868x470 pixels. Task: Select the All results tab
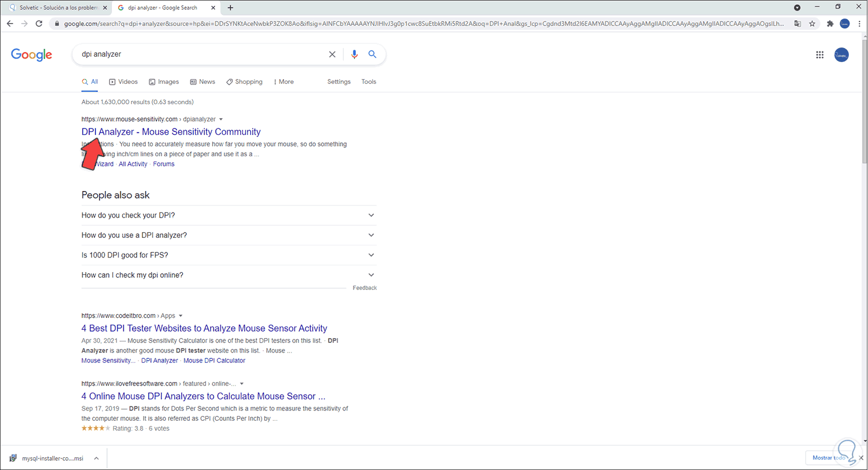pyautogui.click(x=90, y=82)
